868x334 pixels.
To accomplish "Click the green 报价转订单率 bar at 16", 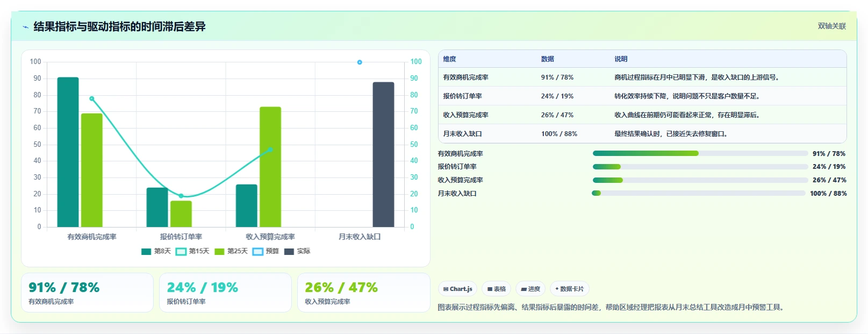I will (181, 214).
